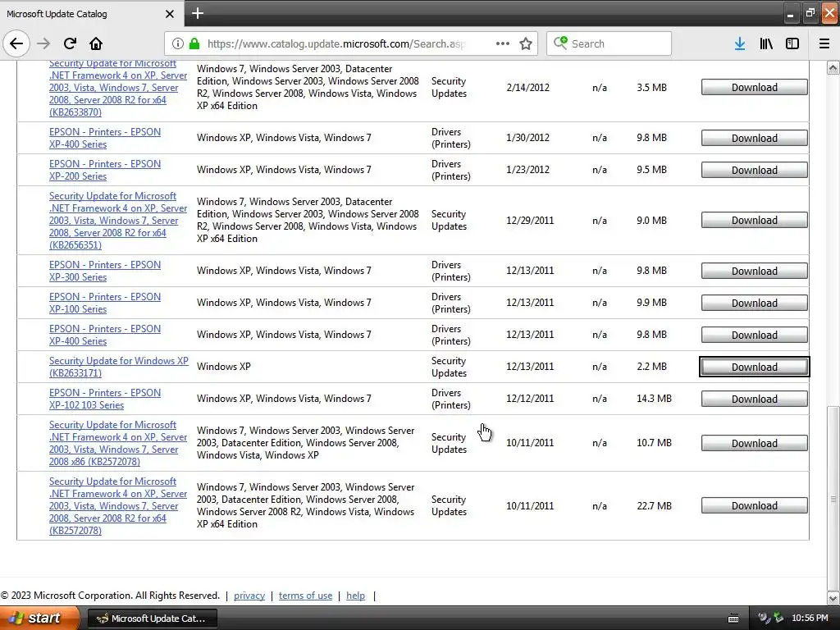Viewport: 840px width, 630px height.
Task: Download the EPSON XP-200 Series driver
Action: click(755, 170)
